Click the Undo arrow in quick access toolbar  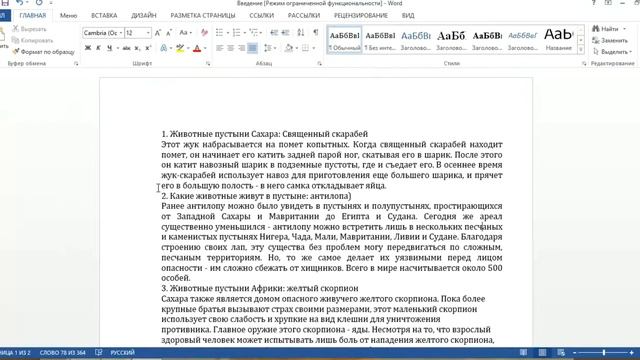point(19,3)
